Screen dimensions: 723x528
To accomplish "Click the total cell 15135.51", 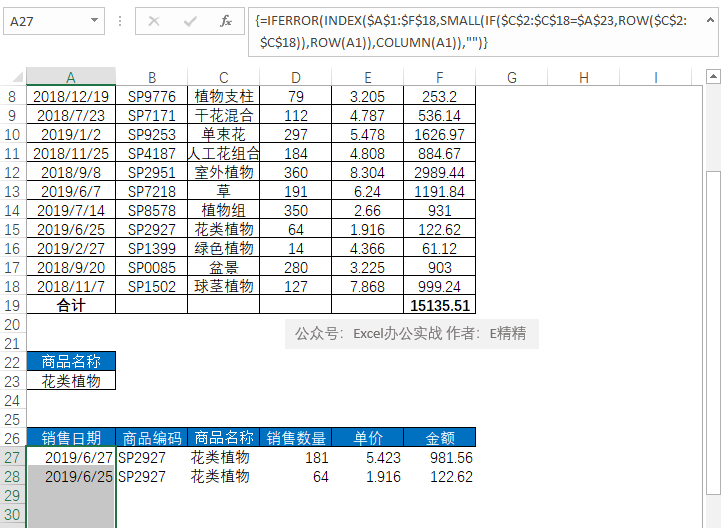I will point(439,305).
